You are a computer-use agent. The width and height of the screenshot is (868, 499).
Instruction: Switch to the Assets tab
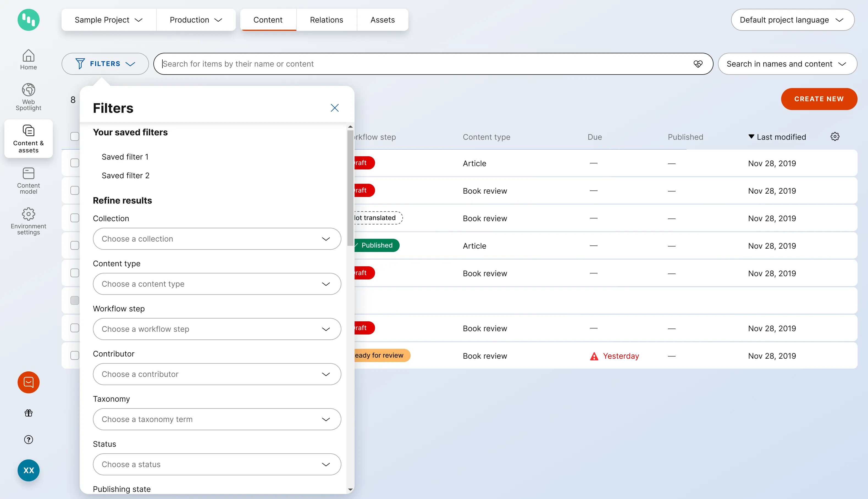click(383, 20)
